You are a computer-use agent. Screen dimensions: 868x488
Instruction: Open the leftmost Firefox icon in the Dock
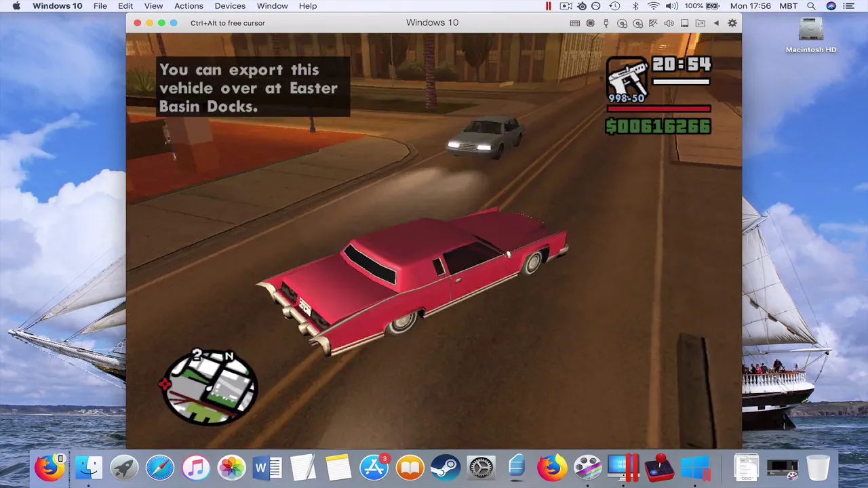click(50, 468)
